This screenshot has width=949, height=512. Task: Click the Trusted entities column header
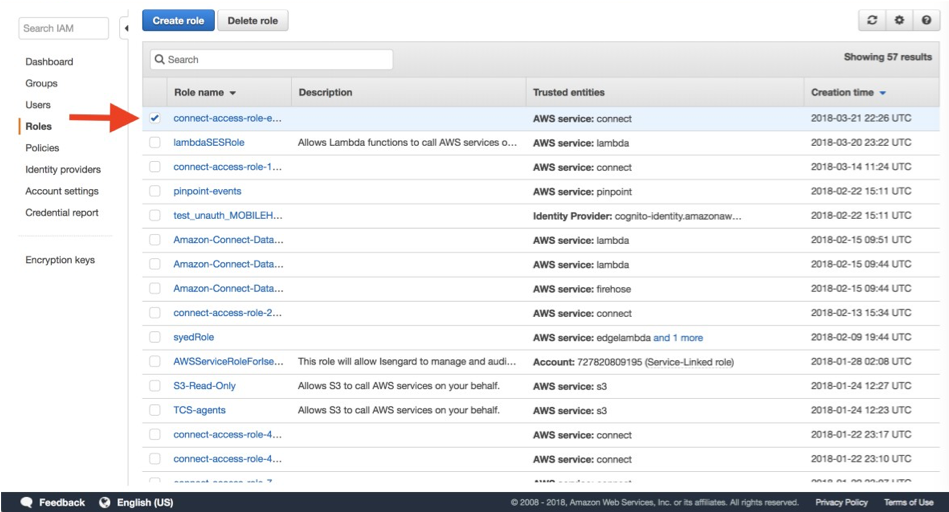[x=568, y=93]
